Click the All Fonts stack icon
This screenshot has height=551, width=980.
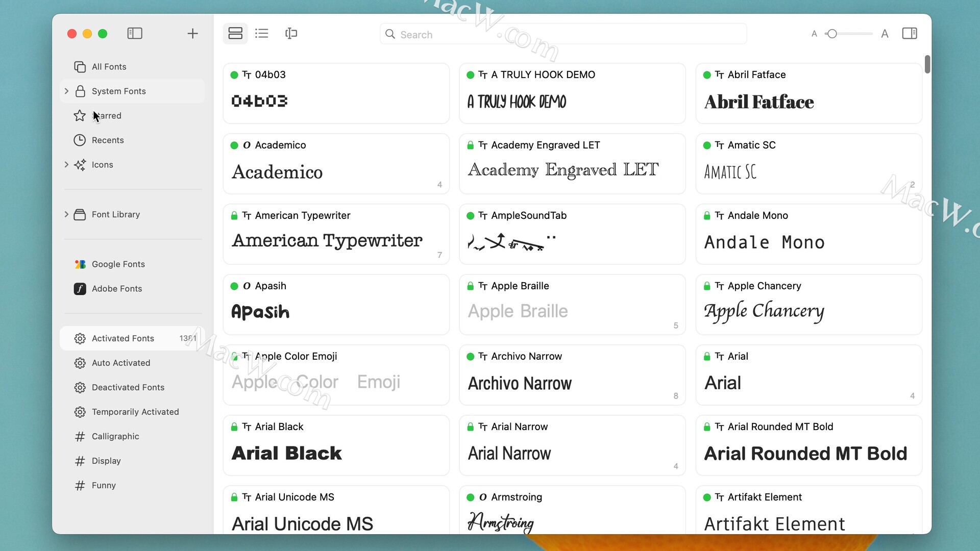coord(80,67)
